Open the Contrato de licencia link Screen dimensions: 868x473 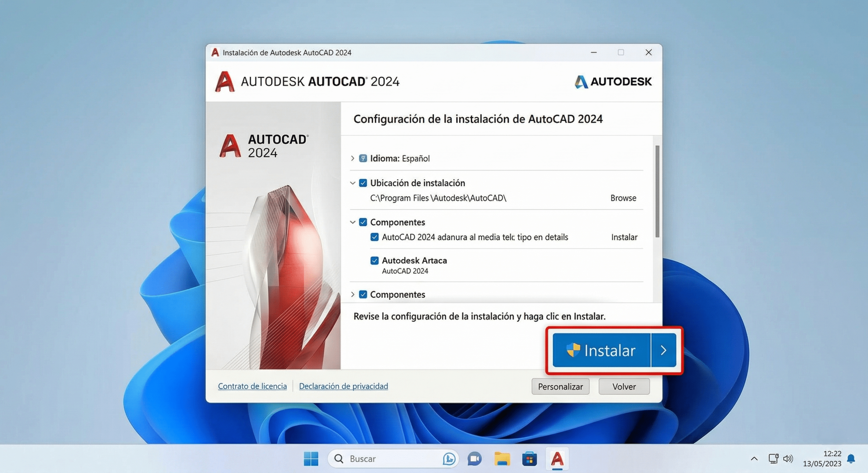tap(252, 386)
